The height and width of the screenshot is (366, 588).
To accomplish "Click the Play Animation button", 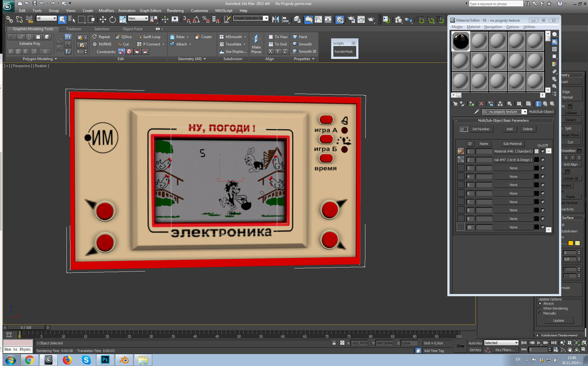I will [539, 343].
